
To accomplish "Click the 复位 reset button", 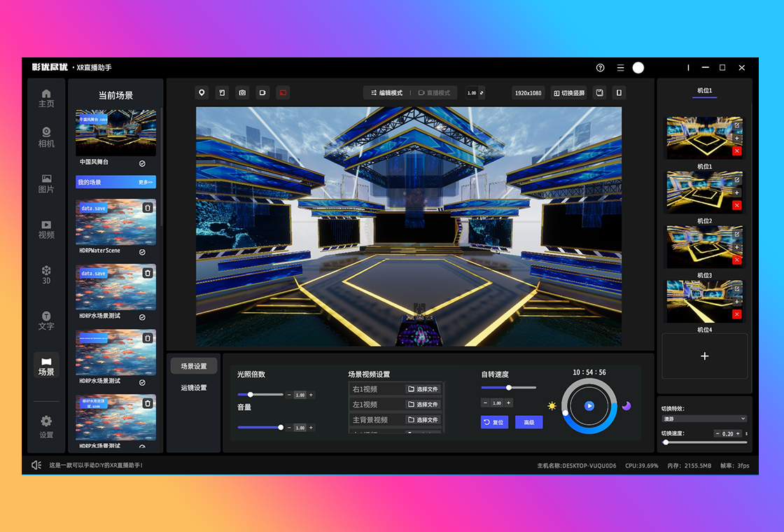I will point(494,422).
